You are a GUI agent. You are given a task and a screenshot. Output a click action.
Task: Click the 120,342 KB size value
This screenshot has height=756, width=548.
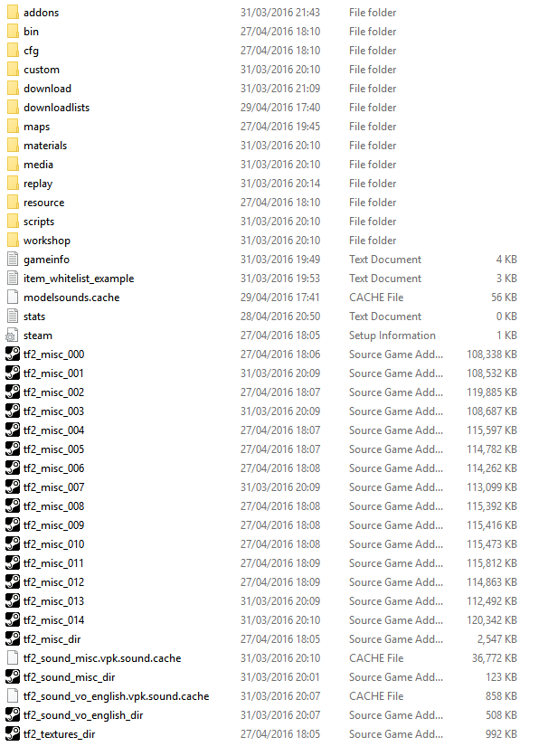[x=492, y=620]
